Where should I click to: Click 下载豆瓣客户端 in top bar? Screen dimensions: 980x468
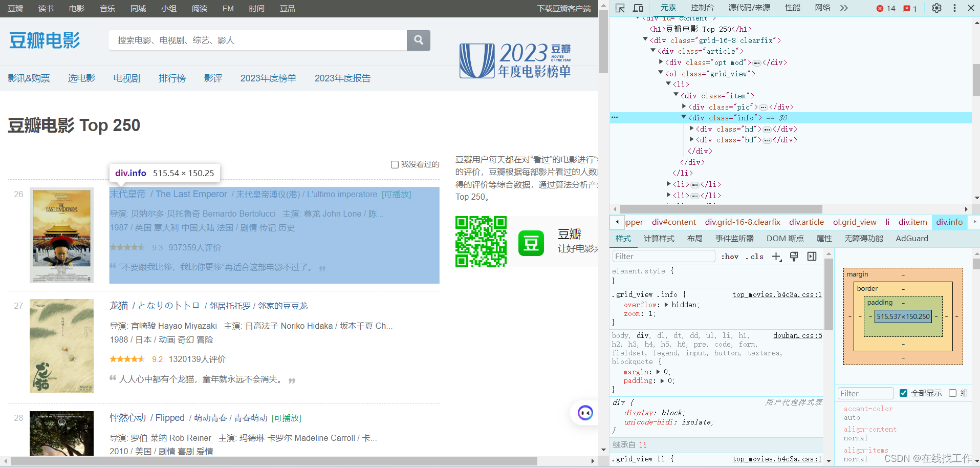563,9
